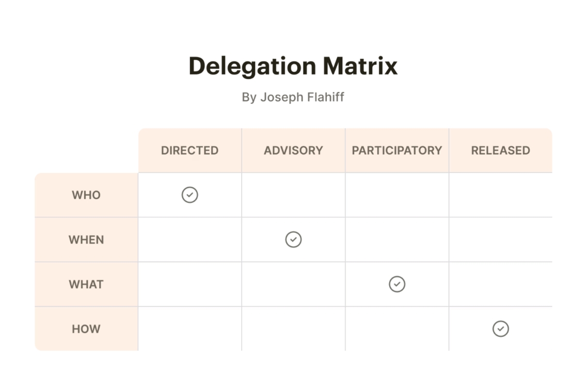Viewport: 588px width, 372px height.
Task: Select the DIRECTED column header
Action: [189, 150]
